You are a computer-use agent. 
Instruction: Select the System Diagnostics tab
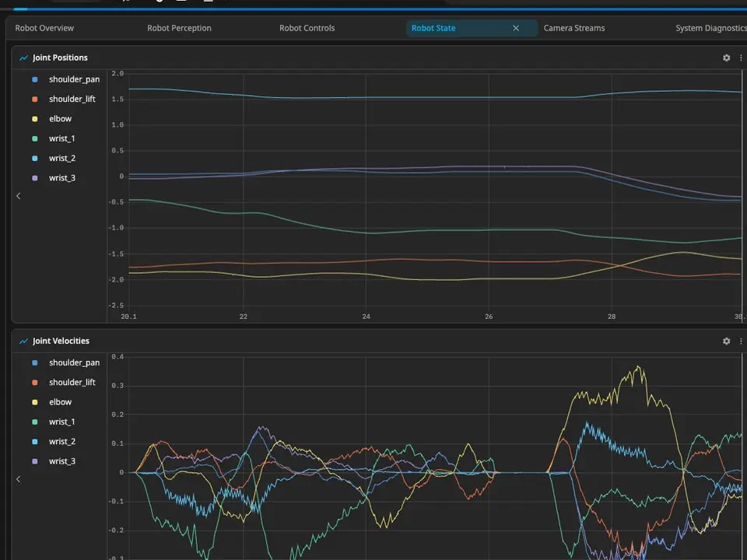[710, 28]
